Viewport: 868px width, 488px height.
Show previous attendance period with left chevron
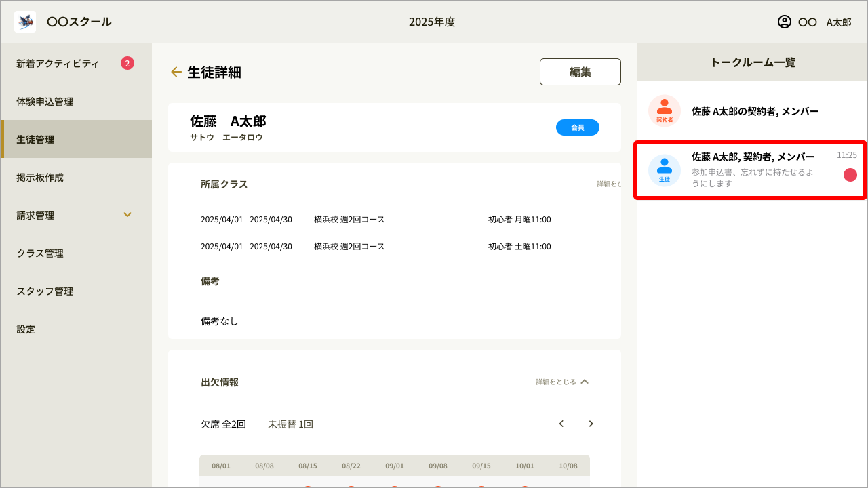click(x=561, y=424)
